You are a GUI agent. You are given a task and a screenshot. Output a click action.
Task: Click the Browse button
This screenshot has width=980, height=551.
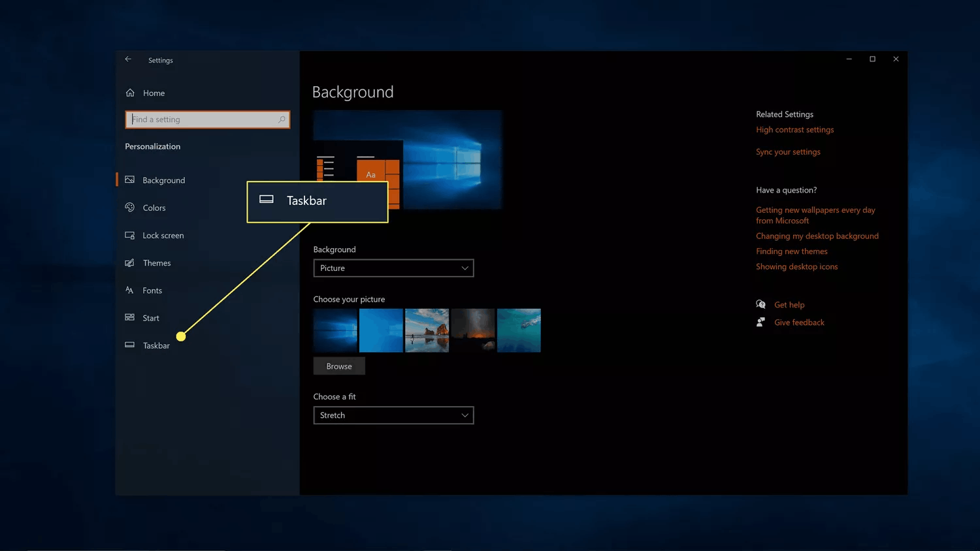point(339,366)
